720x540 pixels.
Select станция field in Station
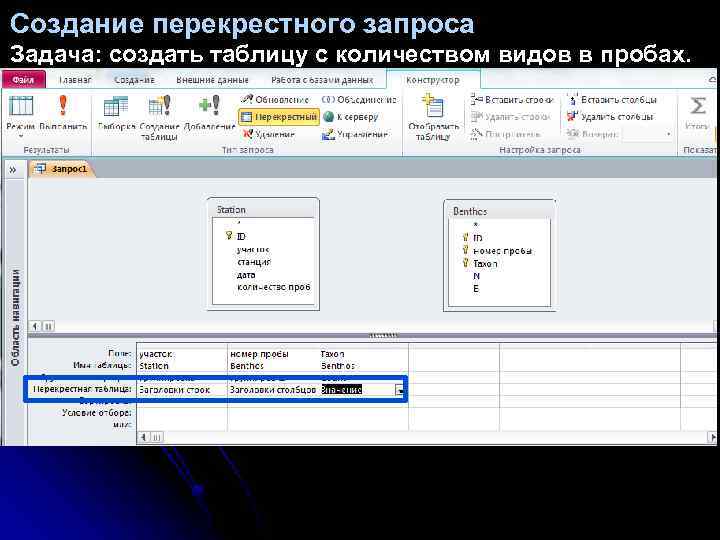[x=254, y=262]
